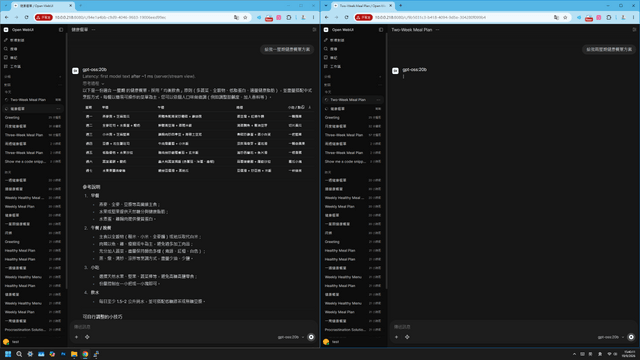Screen dimensions: 640x360
Task: Stop generation with the round button in the right window
Action: pos(631,337)
